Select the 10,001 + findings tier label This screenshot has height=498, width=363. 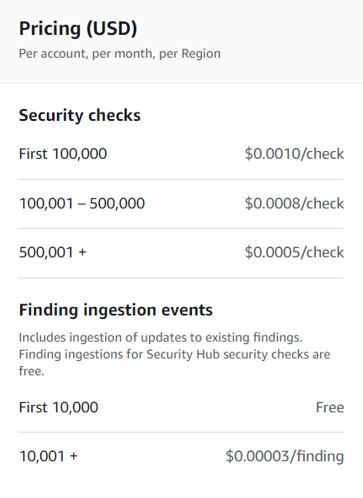point(48,456)
